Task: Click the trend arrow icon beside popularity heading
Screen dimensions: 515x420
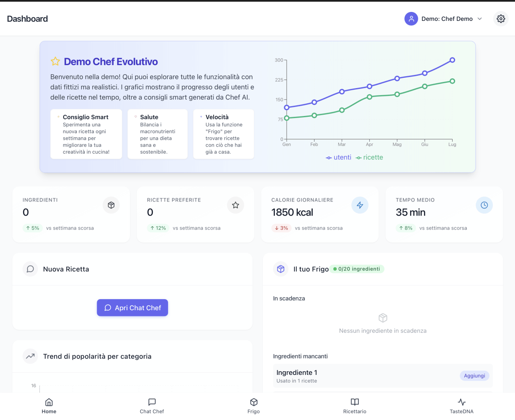Action: (x=30, y=356)
